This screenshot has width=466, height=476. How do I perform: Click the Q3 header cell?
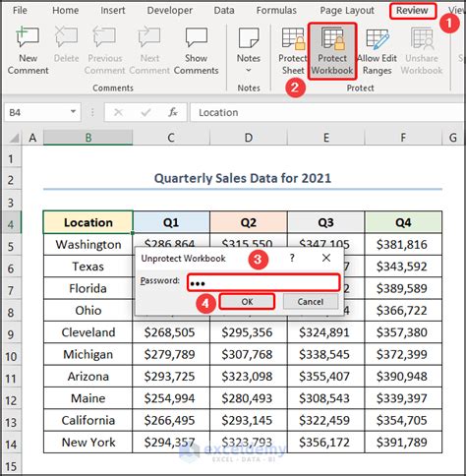click(x=326, y=222)
